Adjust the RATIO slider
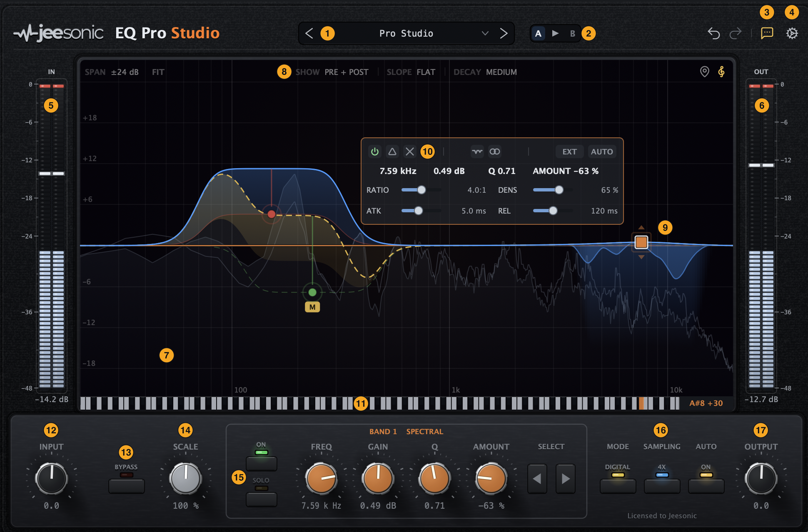Image resolution: width=808 pixels, height=532 pixels. [421, 190]
